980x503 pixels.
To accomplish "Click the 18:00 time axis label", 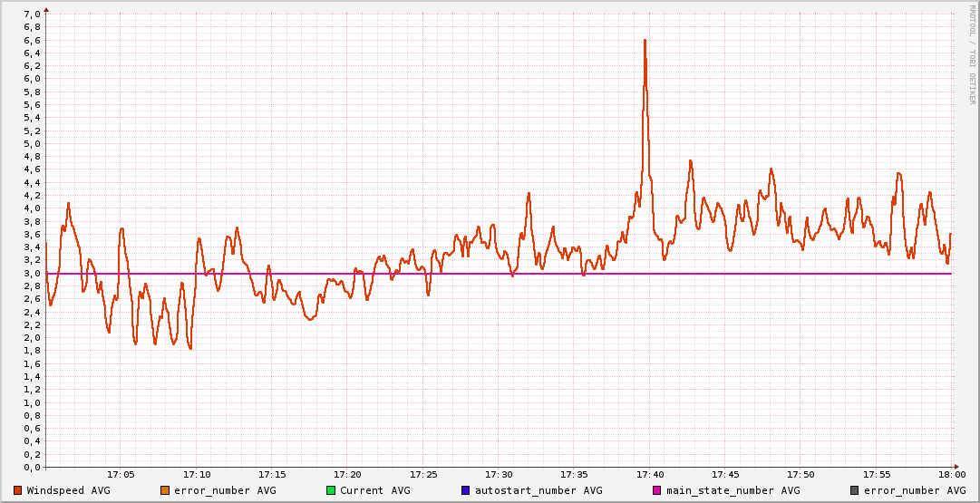I will pyautogui.click(x=951, y=475).
